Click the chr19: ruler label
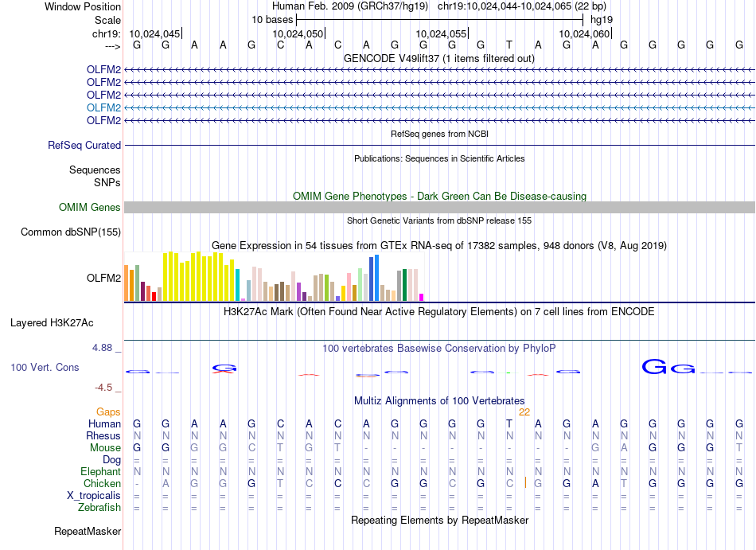756x550 pixels. (107, 33)
